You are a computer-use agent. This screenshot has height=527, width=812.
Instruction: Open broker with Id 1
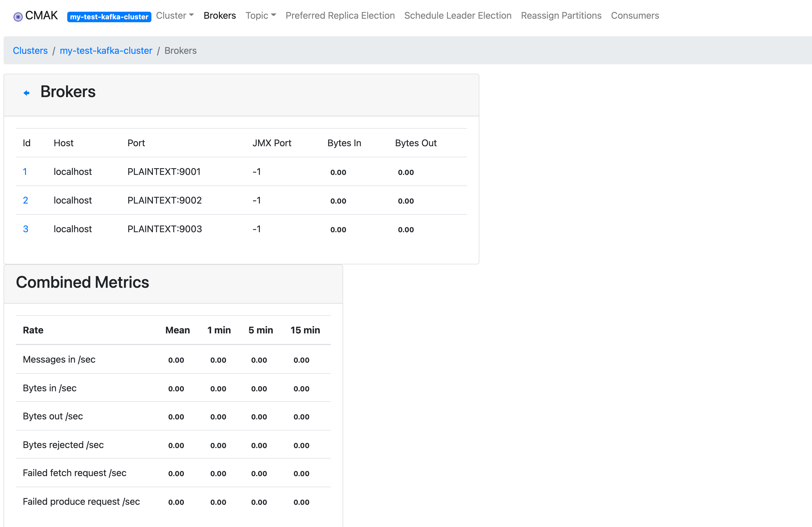[25, 171]
